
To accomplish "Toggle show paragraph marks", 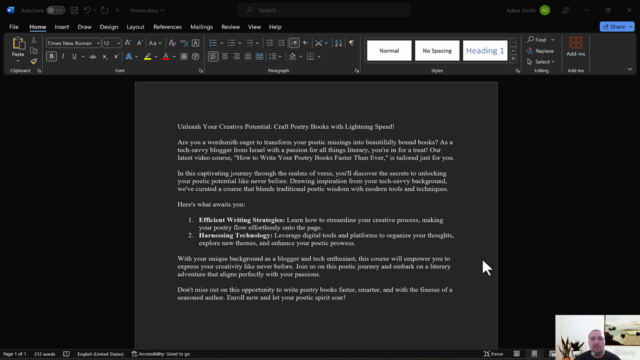I will pyautogui.click(x=351, y=43).
